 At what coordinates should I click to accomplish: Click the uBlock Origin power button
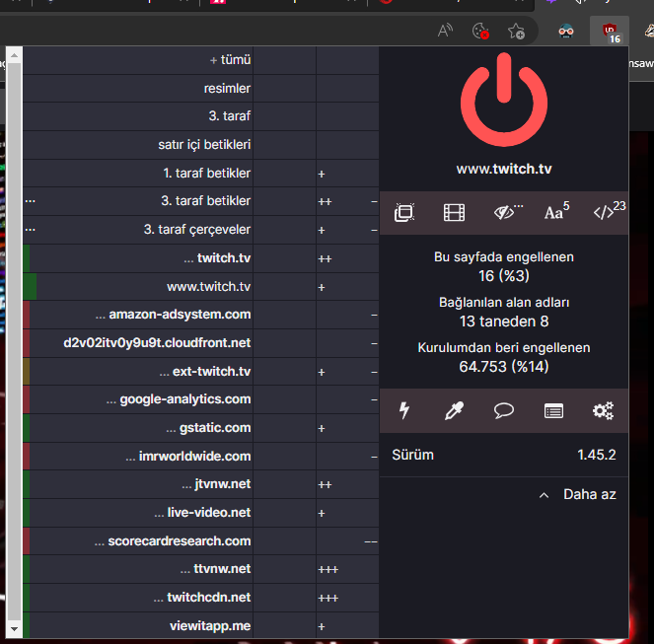tap(504, 100)
